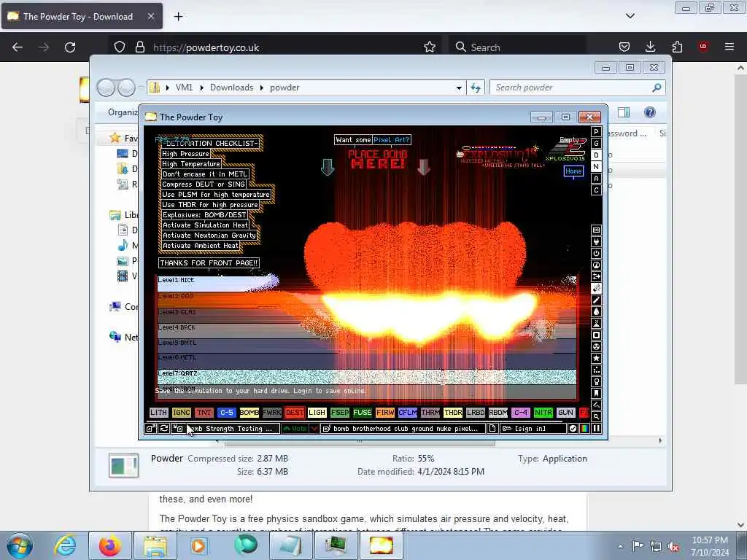Open the render options rainbow icon
Screen dimensions: 747x560
pyautogui.click(x=584, y=429)
